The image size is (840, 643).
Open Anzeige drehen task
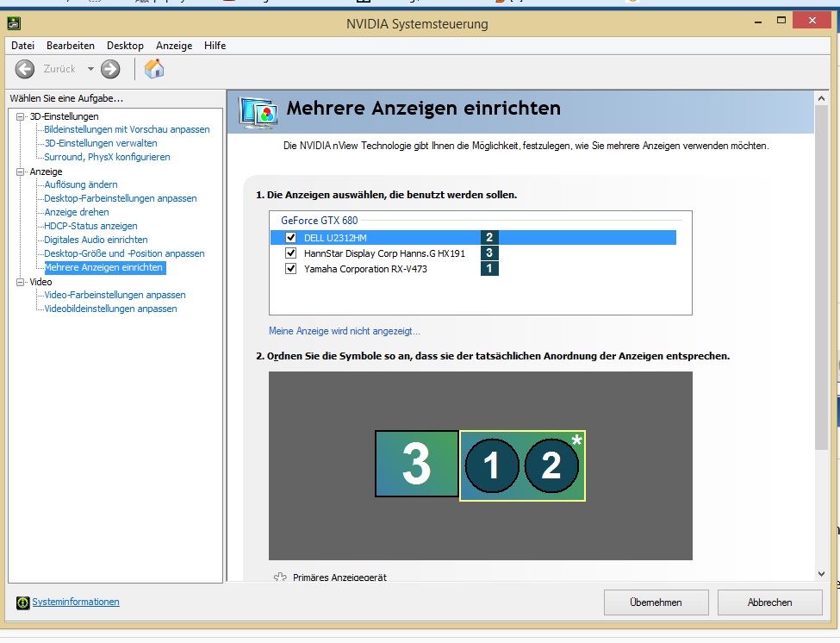[77, 212]
